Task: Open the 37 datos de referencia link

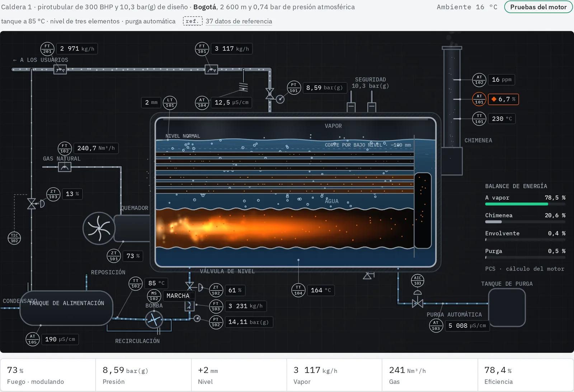Action: pyautogui.click(x=239, y=21)
